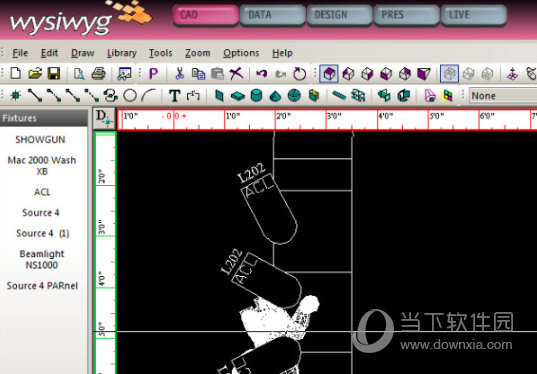Undo the last action arrow
The image size is (537, 374).
coord(262,74)
